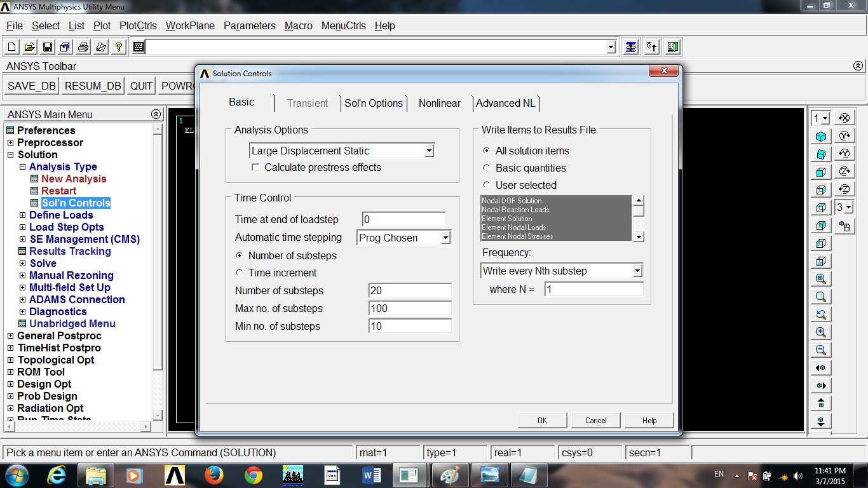Select the front view cube icon
This screenshot has width=868, height=488.
[x=821, y=172]
